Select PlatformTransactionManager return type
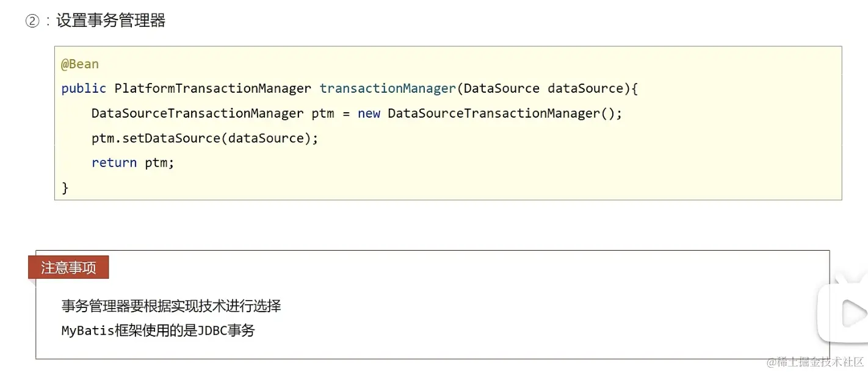868x372 pixels. (x=212, y=88)
